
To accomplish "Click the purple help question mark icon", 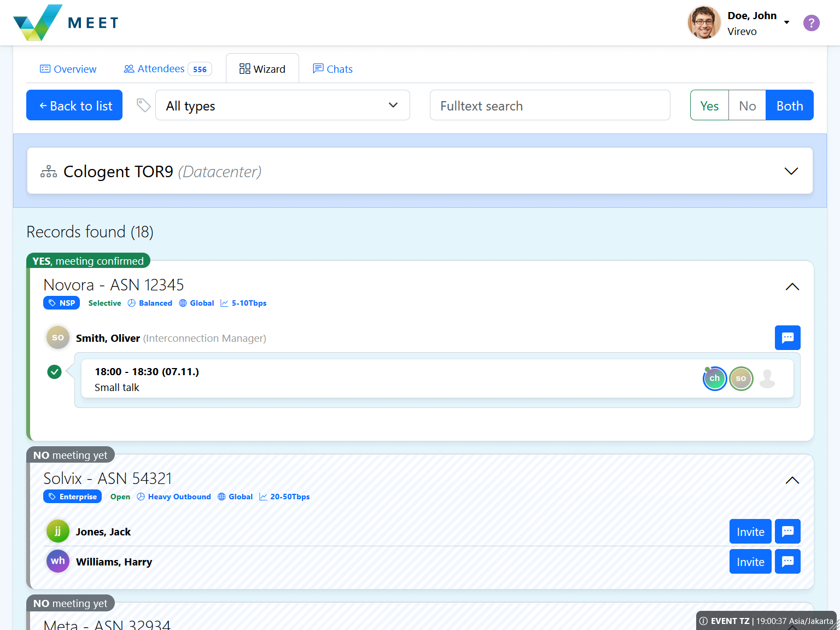I will [x=811, y=23].
